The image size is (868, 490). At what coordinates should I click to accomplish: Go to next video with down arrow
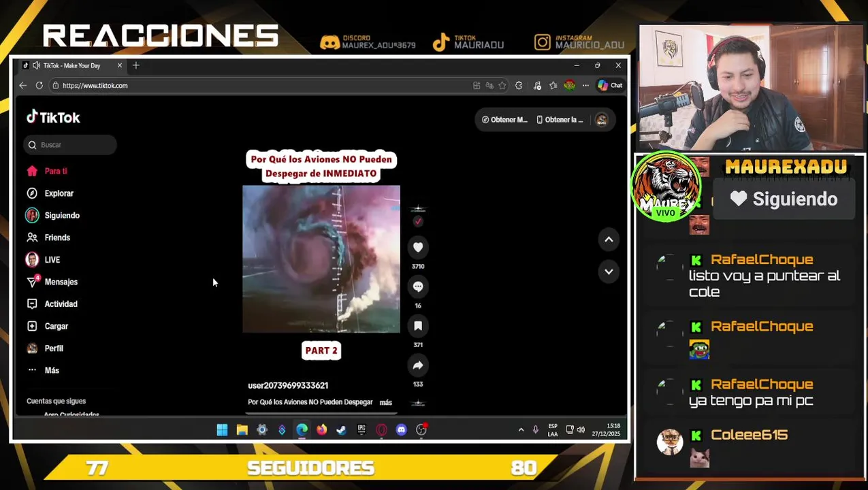[x=609, y=272]
